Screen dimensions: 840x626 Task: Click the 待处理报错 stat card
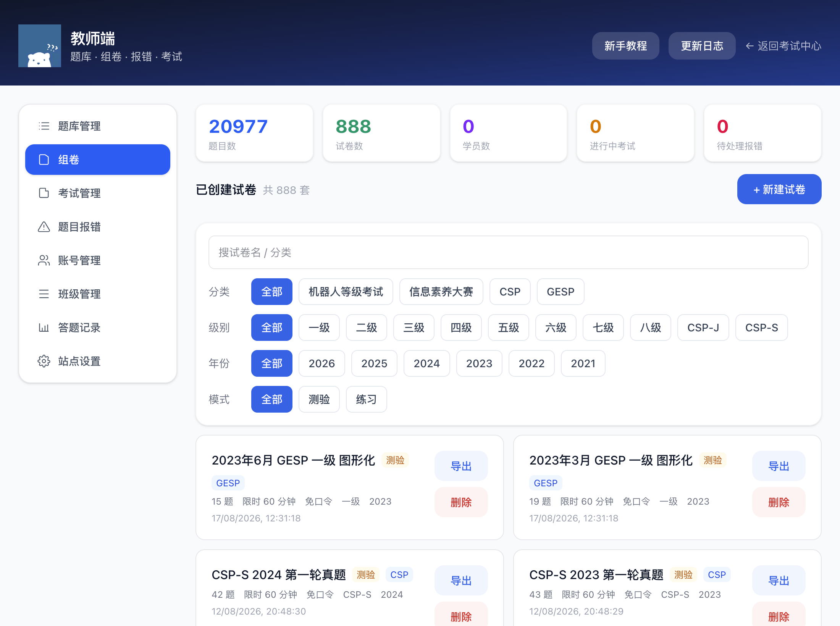[x=762, y=133]
